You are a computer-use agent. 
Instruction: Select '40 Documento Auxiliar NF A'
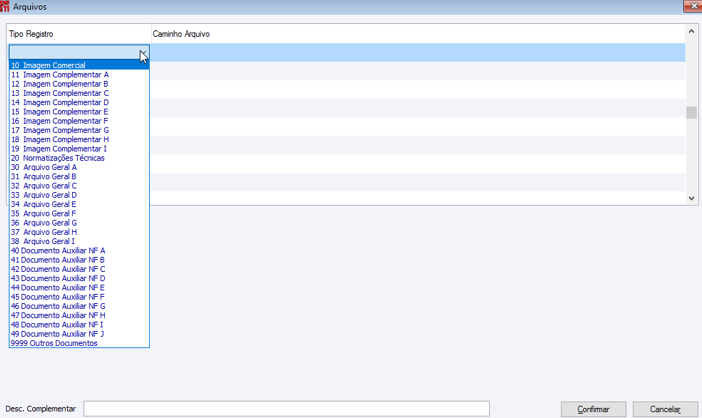79,251
